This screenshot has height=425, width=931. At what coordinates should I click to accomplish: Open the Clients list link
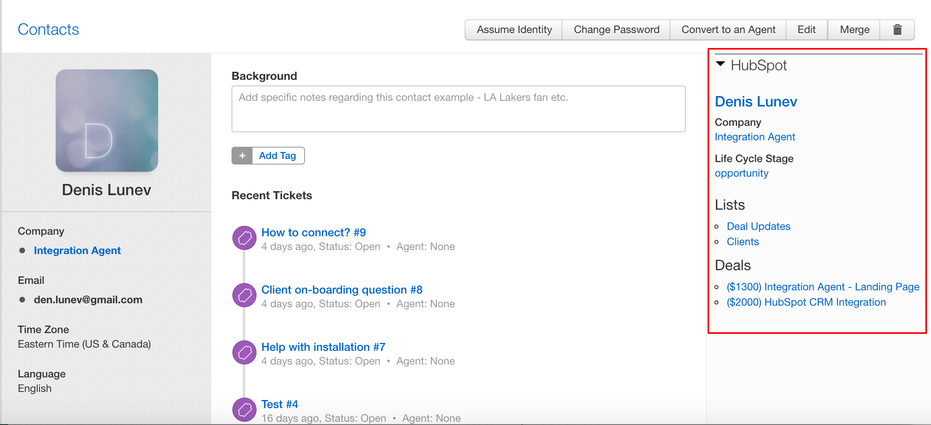tap(743, 242)
